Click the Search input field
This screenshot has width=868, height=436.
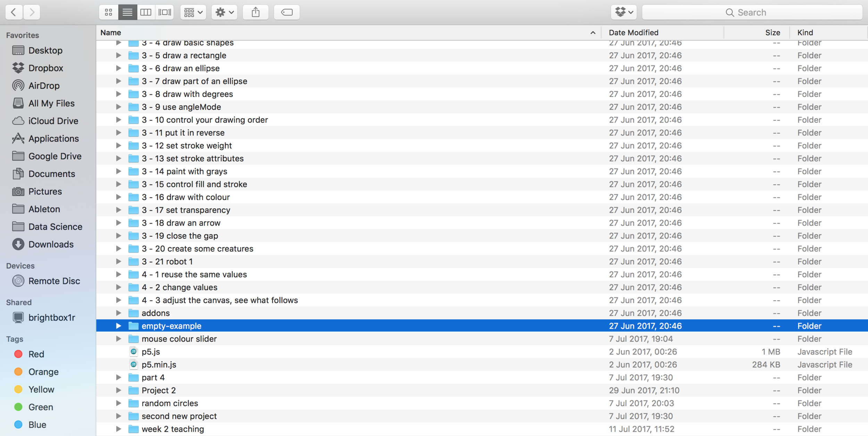[752, 12]
